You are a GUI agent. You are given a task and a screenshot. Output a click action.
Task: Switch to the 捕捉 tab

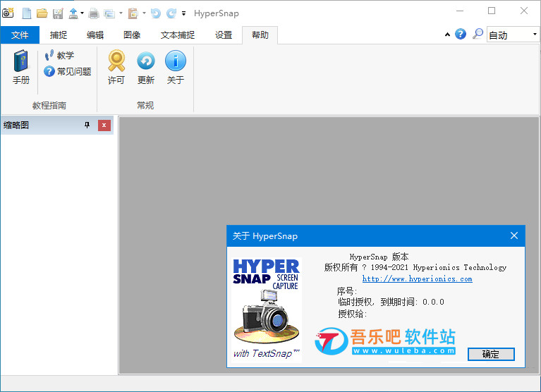(59, 35)
